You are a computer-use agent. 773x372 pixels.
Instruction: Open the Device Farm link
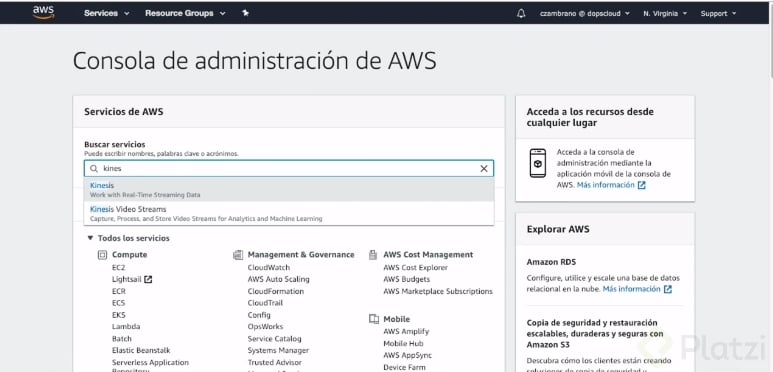(404, 367)
